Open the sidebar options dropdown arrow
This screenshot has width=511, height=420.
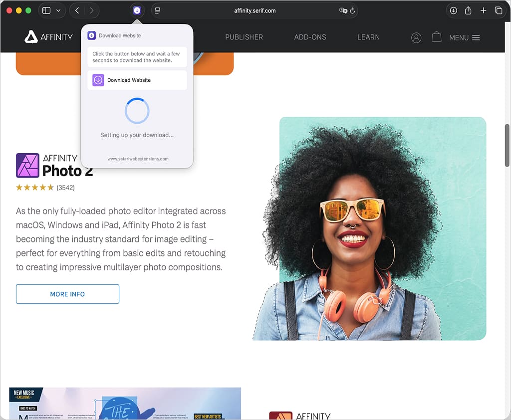pos(59,10)
